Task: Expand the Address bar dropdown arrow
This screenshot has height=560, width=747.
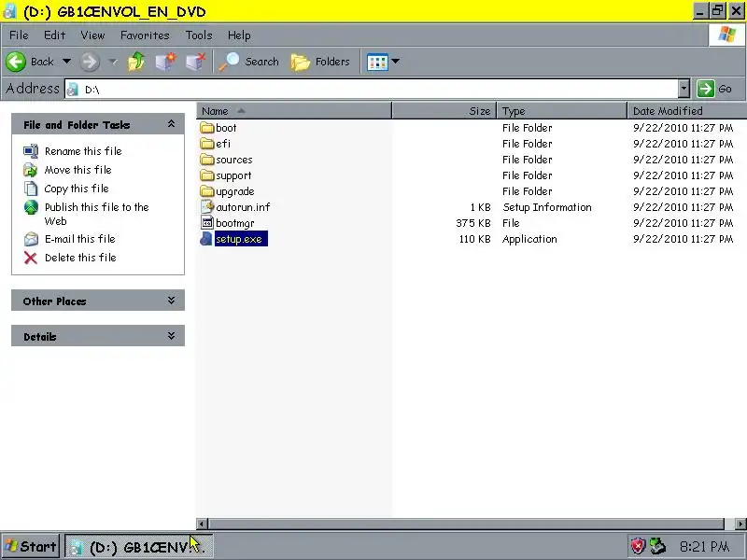Action: point(684,89)
